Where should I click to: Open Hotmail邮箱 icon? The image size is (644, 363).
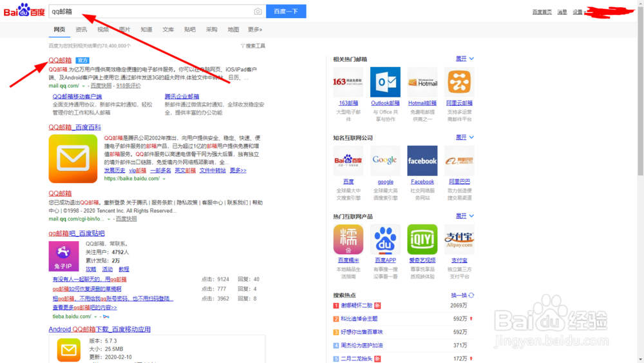point(422,82)
